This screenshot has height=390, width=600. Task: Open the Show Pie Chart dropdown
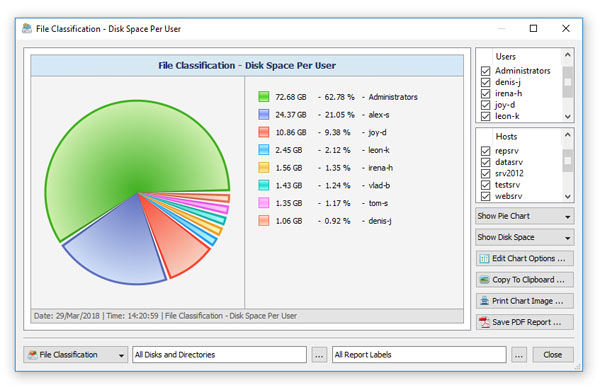(x=525, y=216)
